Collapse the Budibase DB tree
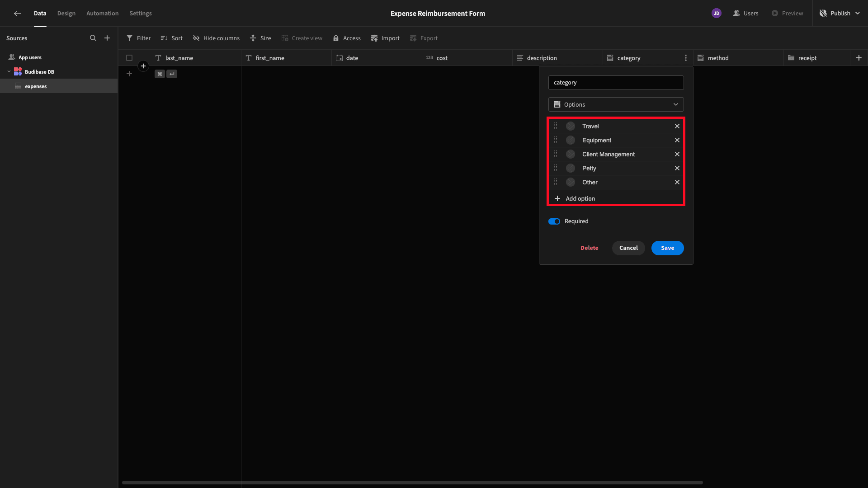 (x=9, y=71)
